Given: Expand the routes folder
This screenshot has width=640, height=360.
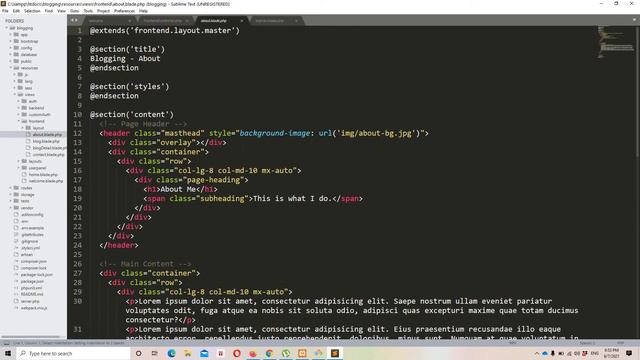Looking at the screenshot, I should click(x=11, y=188).
